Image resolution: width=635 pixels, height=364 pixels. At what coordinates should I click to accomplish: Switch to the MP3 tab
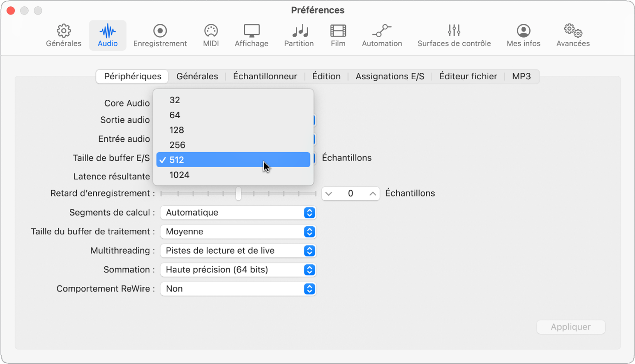521,76
